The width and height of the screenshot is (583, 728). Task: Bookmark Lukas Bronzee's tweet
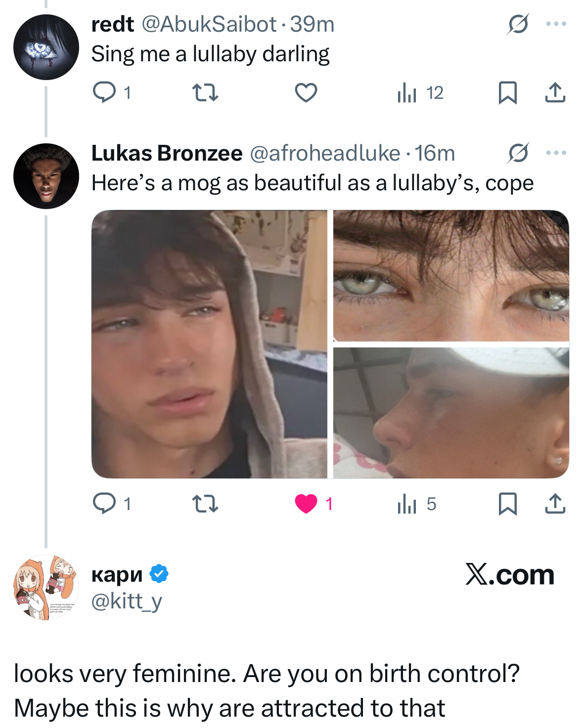(x=507, y=504)
